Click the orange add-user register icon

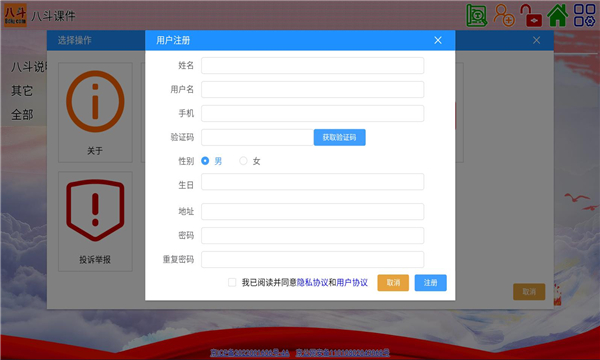[x=504, y=15]
